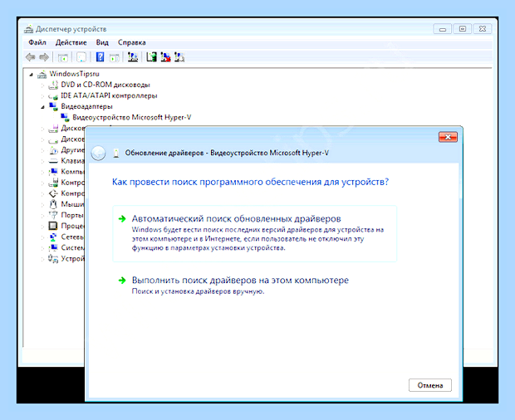
Task: Expand the Порты node
Action: [x=42, y=215]
